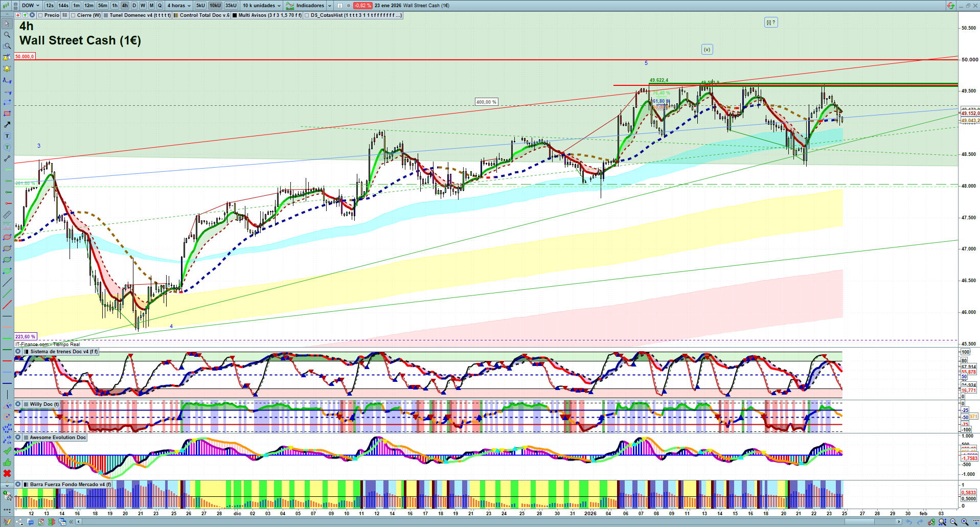Select the ruler measurement tool
The width and height of the screenshot is (980, 527).
pyautogui.click(x=7, y=215)
